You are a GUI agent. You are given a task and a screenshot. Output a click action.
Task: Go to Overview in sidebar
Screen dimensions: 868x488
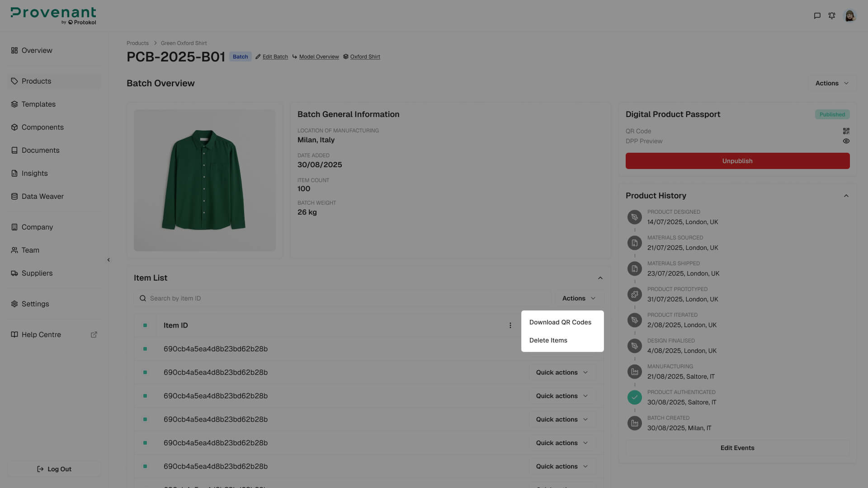pos(54,51)
